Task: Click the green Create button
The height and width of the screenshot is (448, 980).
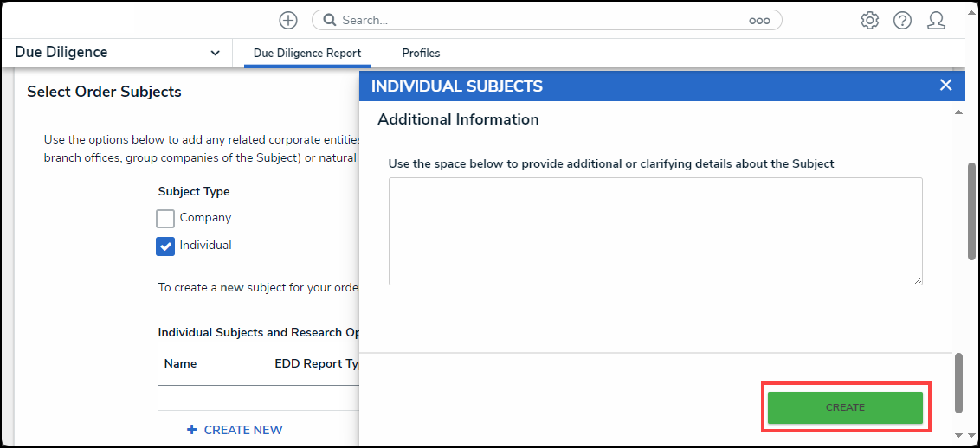Action: 845,407
